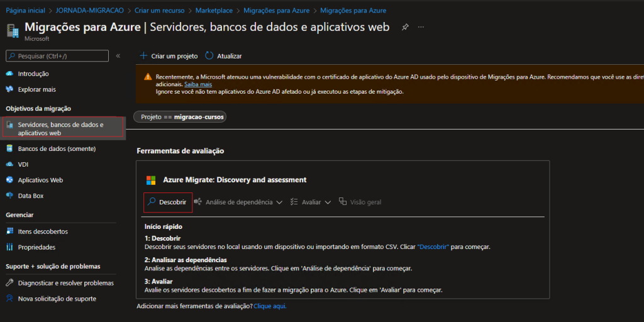Click the Itens descobertos icon
Screen dimensions: 644x322
(9, 231)
